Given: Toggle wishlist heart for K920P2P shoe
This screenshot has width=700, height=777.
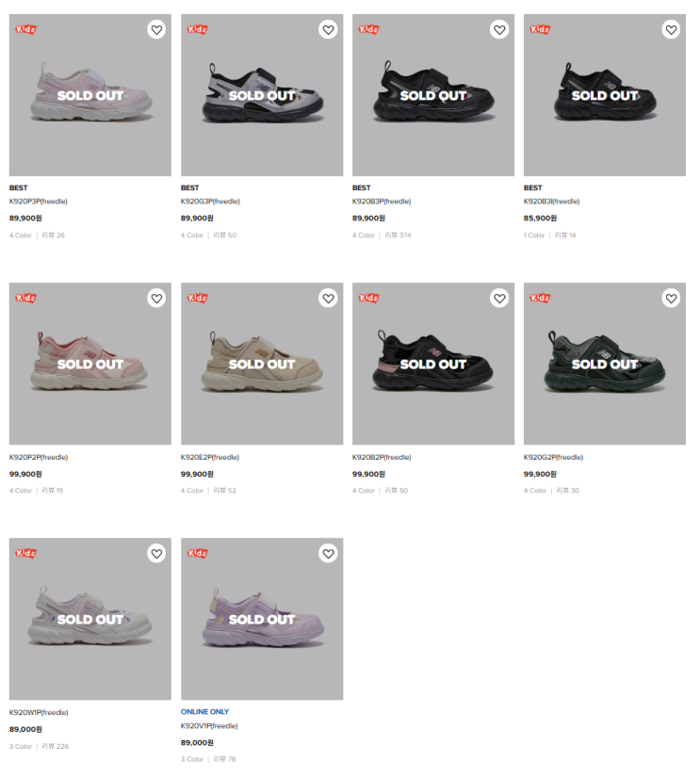Looking at the screenshot, I should point(156,299).
